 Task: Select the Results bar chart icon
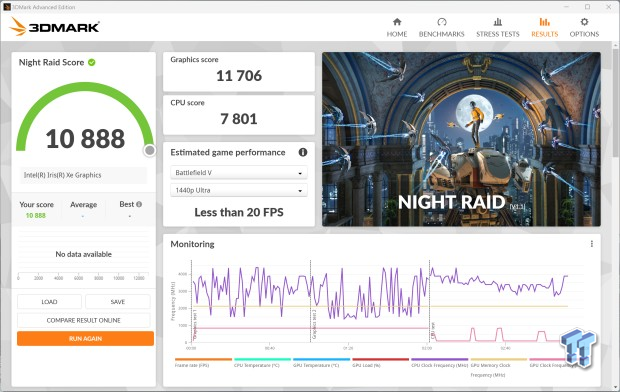click(544, 22)
